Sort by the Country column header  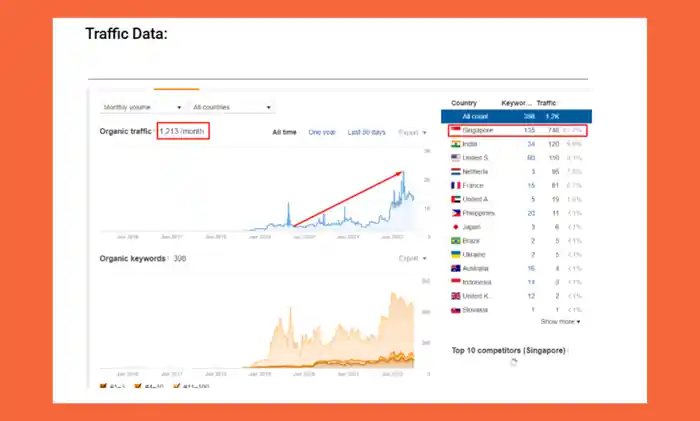click(464, 103)
